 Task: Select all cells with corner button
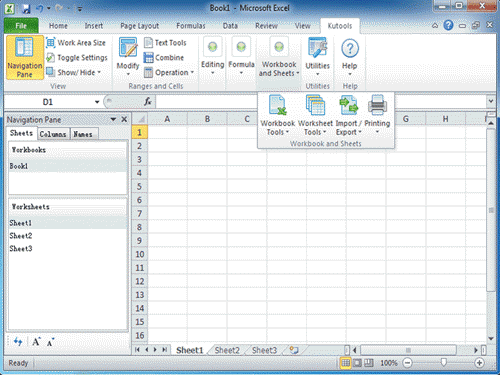tap(140, 119)
